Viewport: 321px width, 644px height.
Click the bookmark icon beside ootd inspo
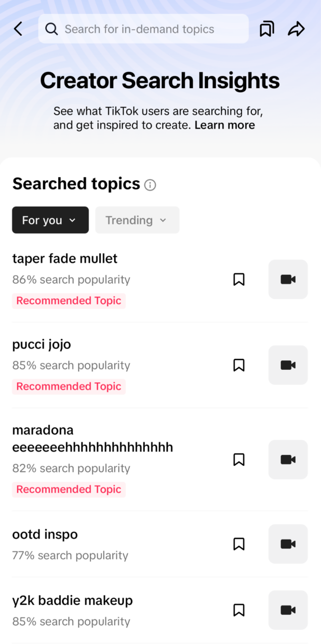(239, 544)
